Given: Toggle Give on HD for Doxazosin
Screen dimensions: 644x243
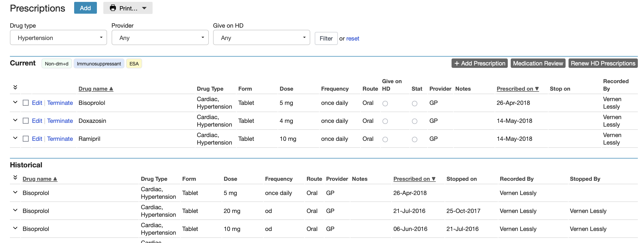Looking at the screenshot, I should point(385,121).
